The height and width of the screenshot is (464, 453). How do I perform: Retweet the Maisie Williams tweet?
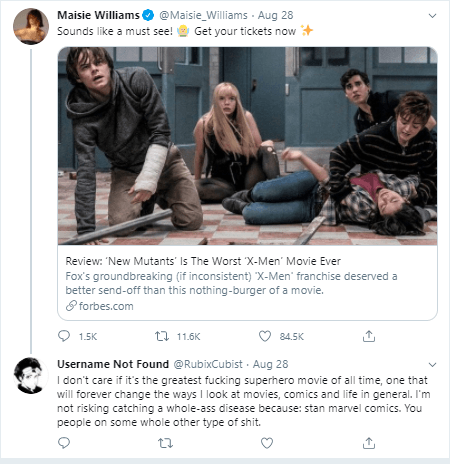(x=162, y=336)
